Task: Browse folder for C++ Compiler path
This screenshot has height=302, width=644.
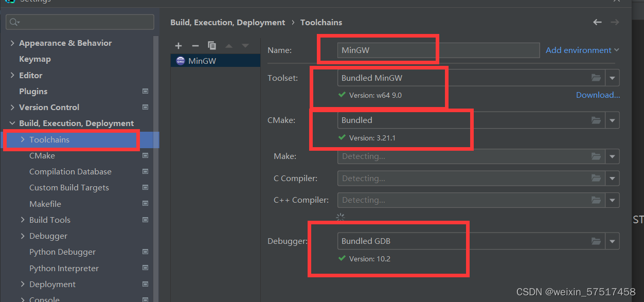Action: point(596,200)
